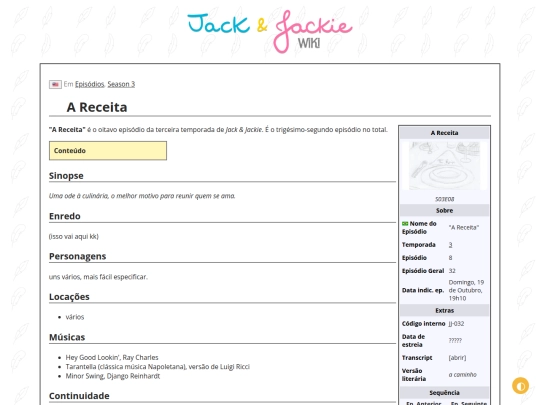Click the Sinopse section heading
Viewport: 540px width, 405px height.
66,176
